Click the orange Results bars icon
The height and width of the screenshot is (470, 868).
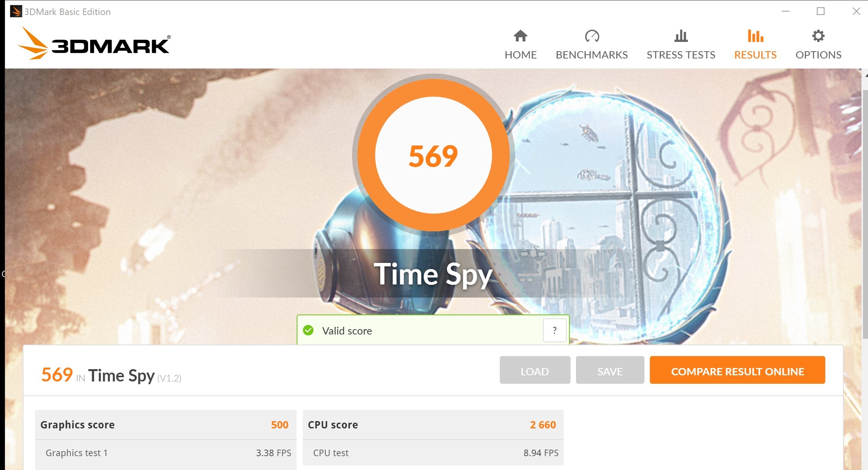click(x=755, y=36)
